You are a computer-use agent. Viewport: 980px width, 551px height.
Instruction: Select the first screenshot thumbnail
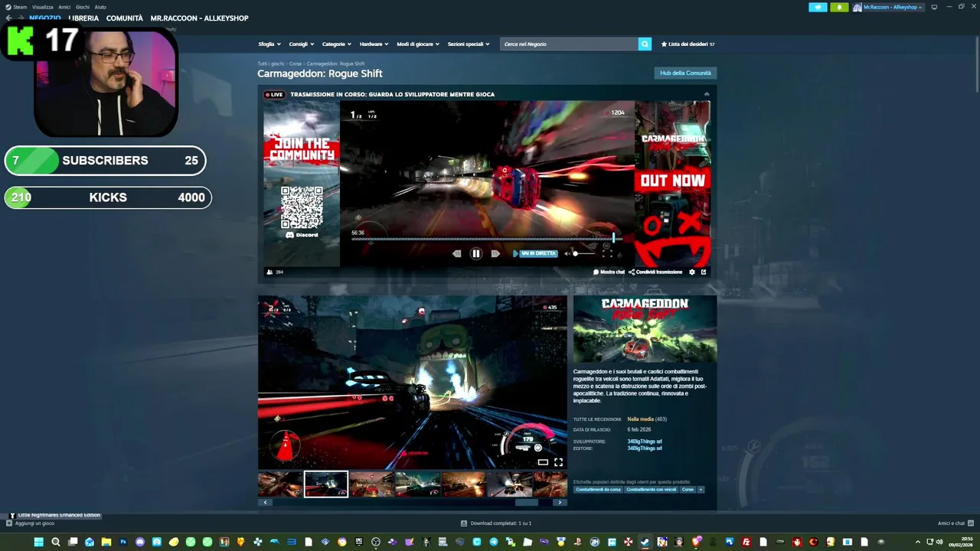click(x=280, y=484)
